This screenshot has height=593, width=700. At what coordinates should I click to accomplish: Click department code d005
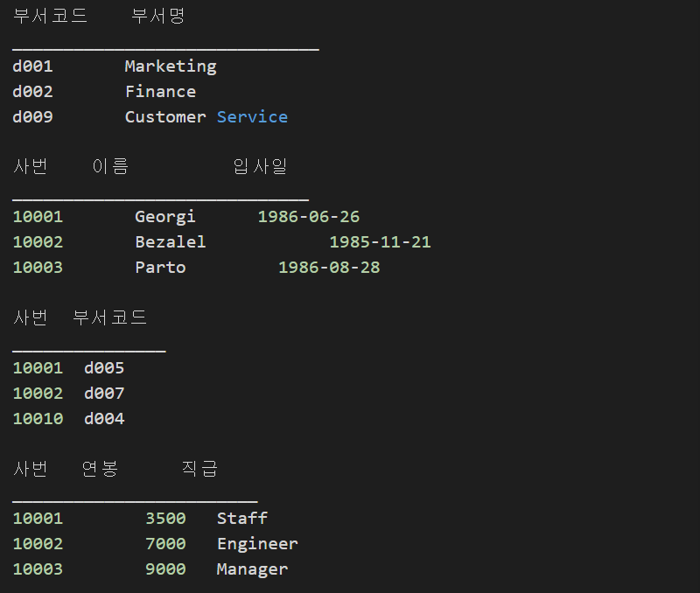point(104,368)
